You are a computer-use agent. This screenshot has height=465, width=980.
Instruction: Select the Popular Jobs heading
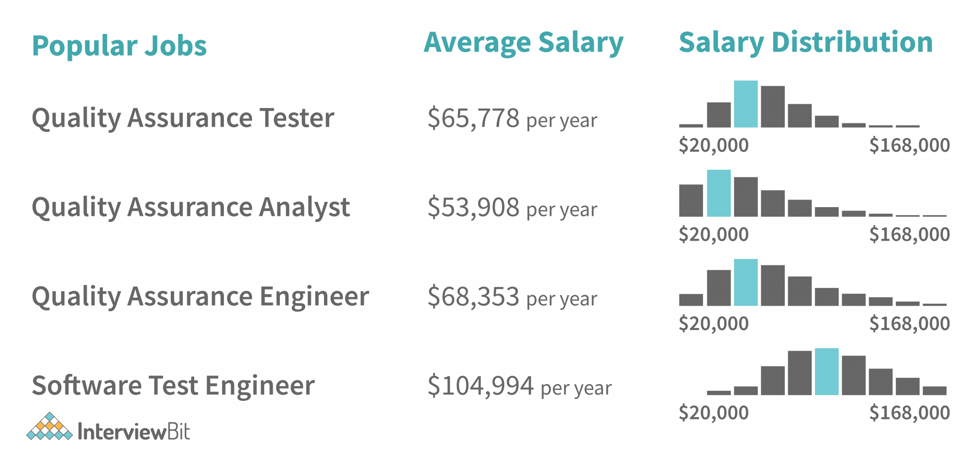coord(119,46)
